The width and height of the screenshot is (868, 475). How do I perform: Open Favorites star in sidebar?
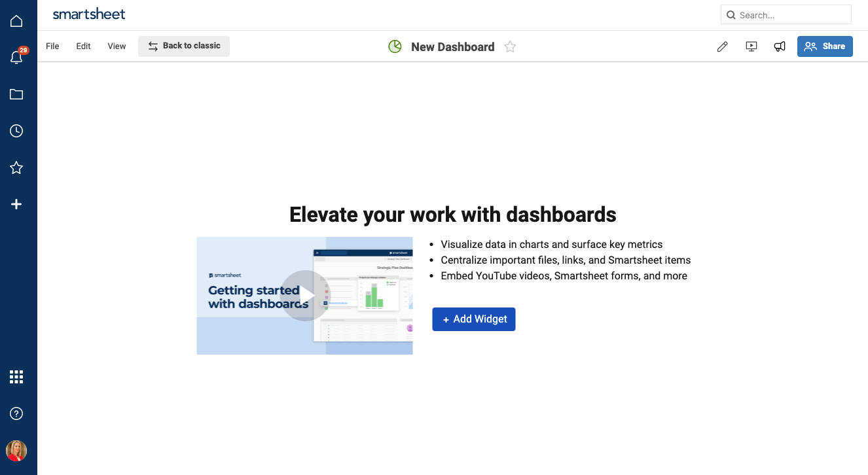pos(16,168)
